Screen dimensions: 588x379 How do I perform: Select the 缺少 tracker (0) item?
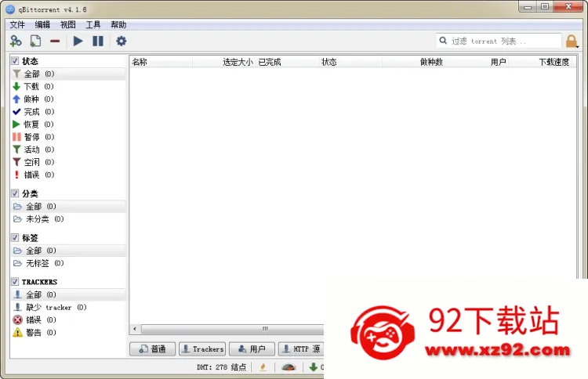click(x=68, y=308)
